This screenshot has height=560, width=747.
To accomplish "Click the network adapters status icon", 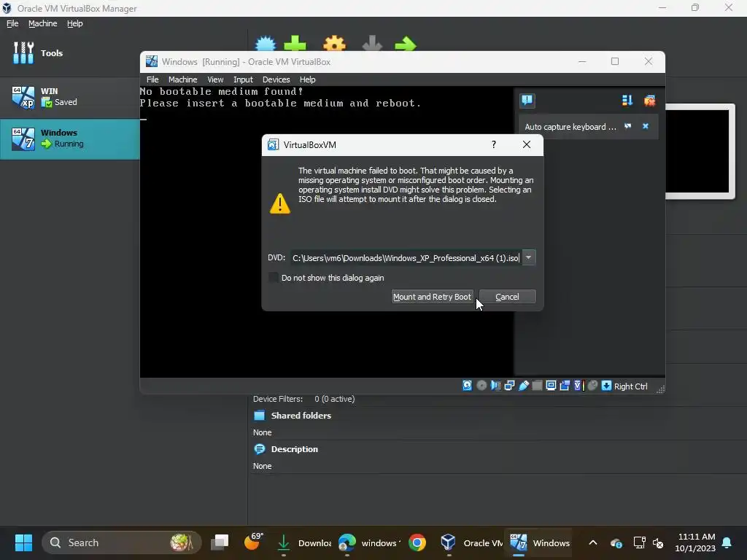I will 509,386.
